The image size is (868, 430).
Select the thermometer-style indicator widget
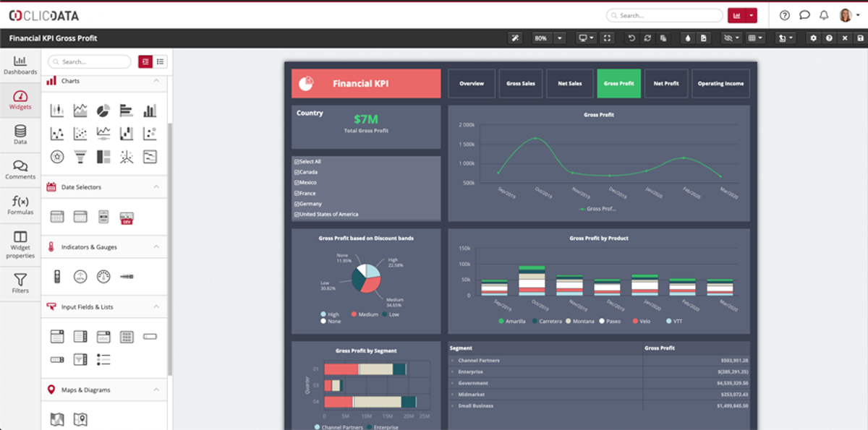tap(57, 276)
